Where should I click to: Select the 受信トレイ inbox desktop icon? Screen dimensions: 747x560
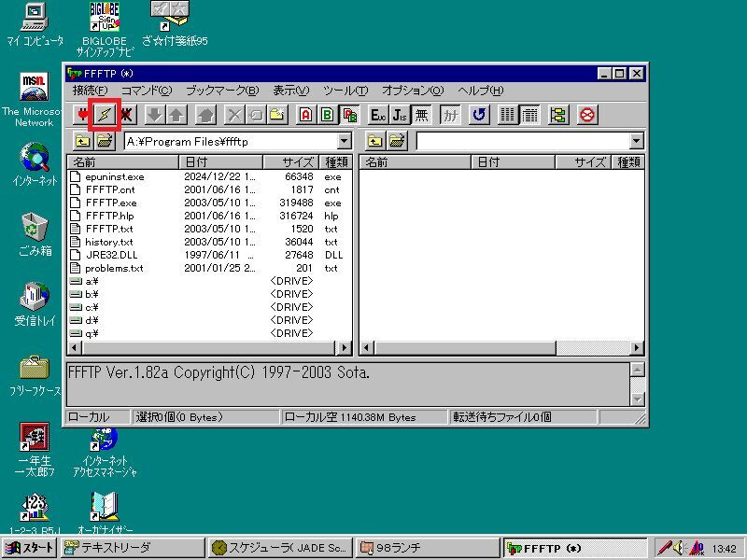pyautogui.click(x=35, y=305)
